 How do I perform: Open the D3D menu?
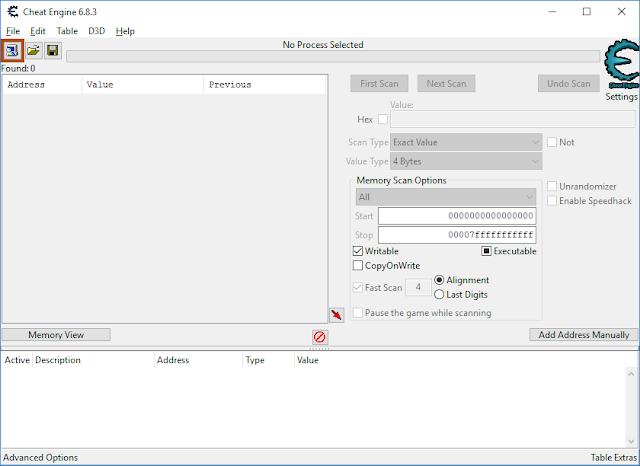[97, 31]
